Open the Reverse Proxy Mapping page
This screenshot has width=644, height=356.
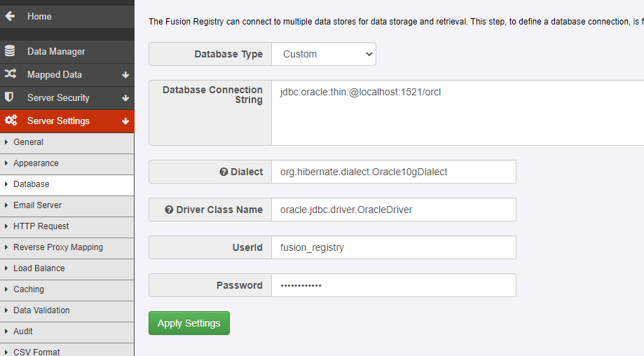(67, 247)
